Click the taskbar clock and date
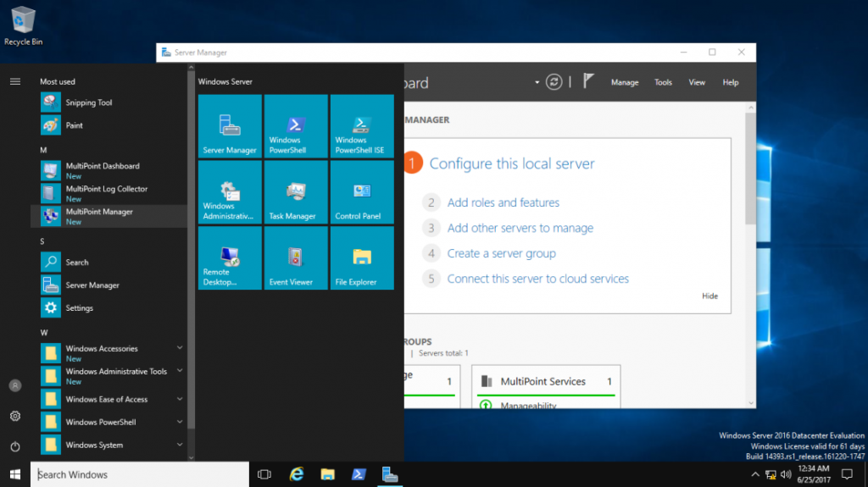 pyautogui.click(x=814, y=474)
